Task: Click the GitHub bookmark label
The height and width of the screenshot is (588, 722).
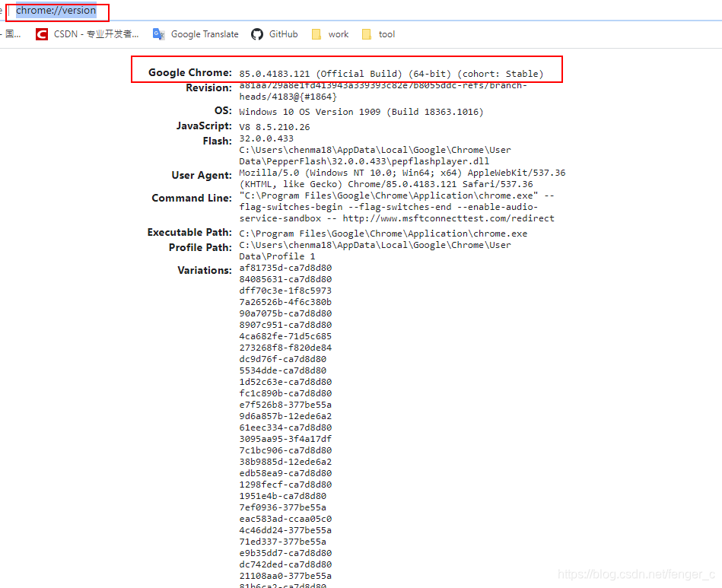Action: tap(284, 34)
